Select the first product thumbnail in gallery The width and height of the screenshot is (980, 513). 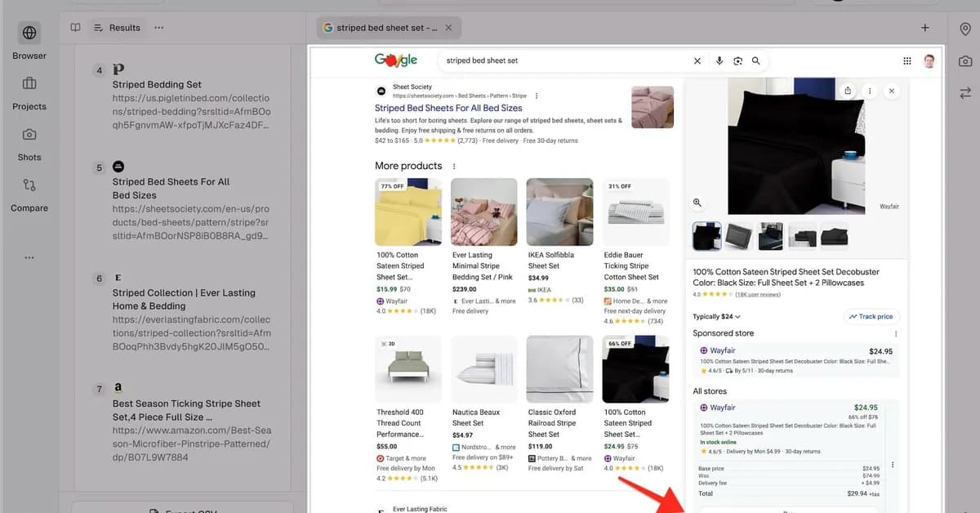[707, 236]
